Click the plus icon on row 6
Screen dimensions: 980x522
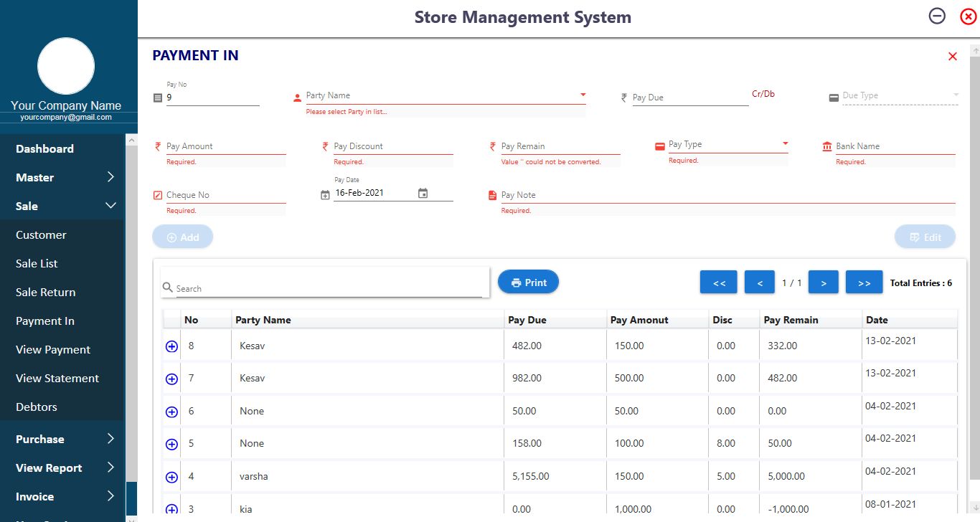coord(171,412)
